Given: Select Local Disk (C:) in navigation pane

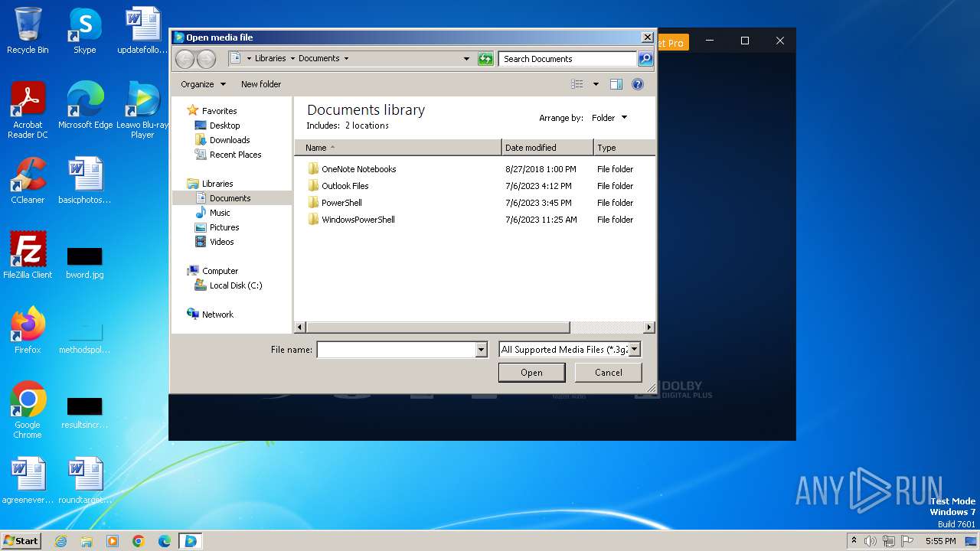Looking at the screenshot, I should 235,285.
